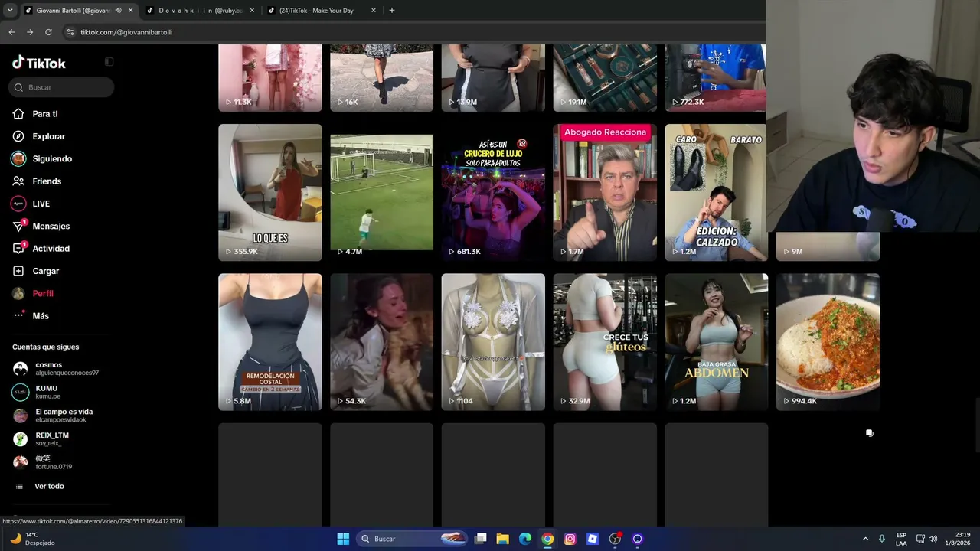The image size is (980, 551).
Task: Open the soccer goal video with 4.7M views
Action: point(381,192)
